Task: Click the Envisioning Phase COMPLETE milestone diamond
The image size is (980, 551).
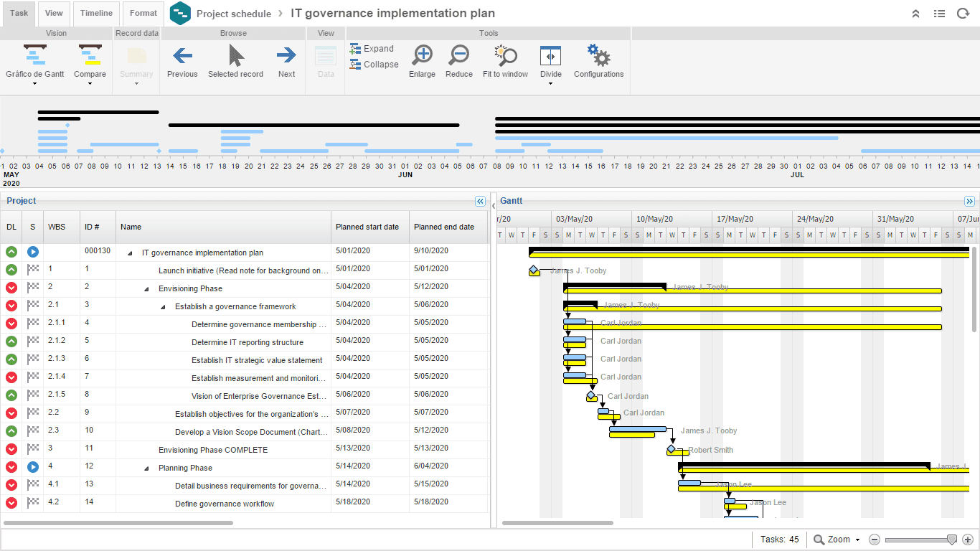Action: point(671,449)
